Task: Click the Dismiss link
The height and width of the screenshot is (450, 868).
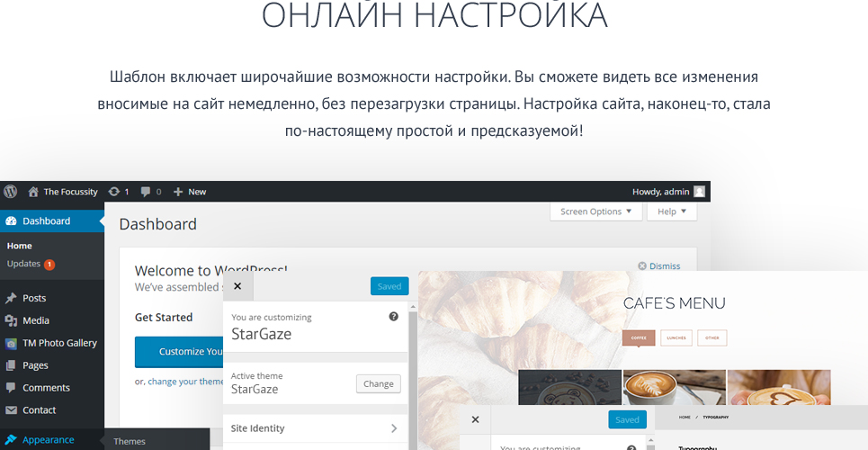Action: 665,266
